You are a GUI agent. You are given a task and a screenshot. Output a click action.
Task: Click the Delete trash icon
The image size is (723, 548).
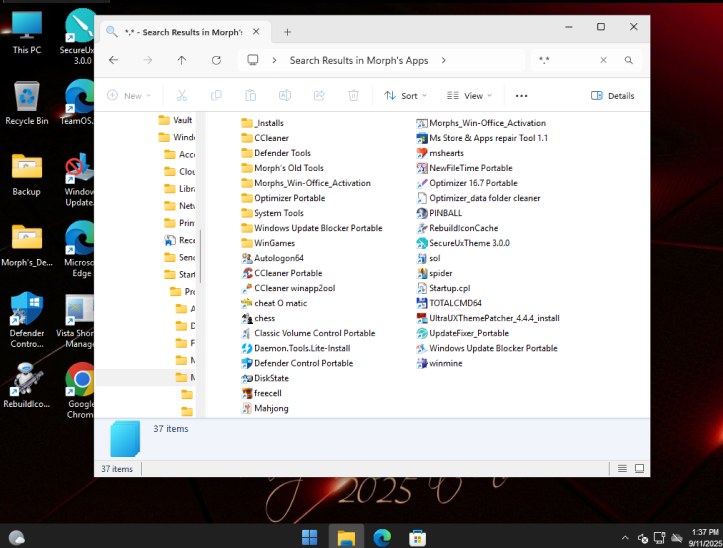pos(353,95)
